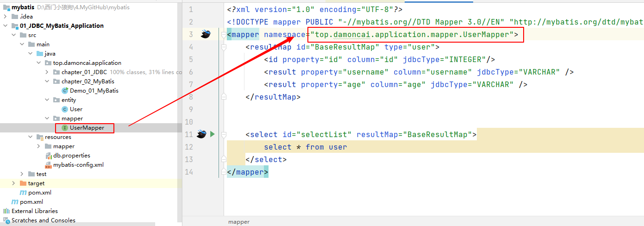Click the chapter_02_MyBatis package icon
This screenshot has width=644, height=226.
56,82
